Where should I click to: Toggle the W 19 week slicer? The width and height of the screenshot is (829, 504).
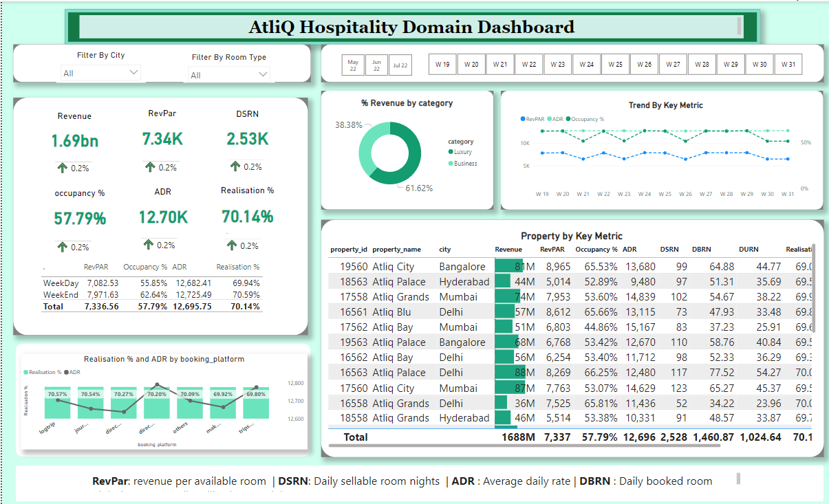click(442, 65)
